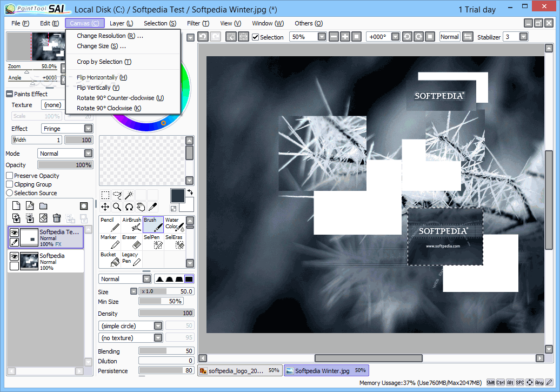
Task: Click the canvas horizontal scrollbar thumb
Action: click(x=369, y=358)
